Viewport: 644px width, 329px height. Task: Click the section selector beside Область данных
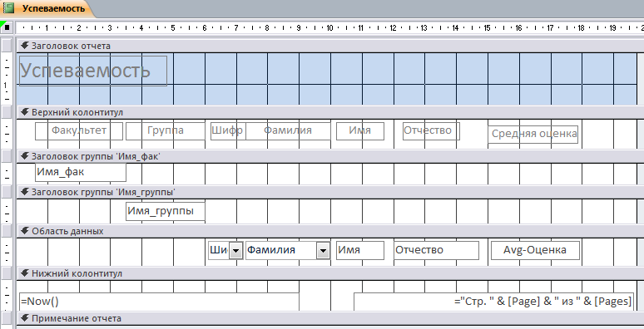(7, 231)
